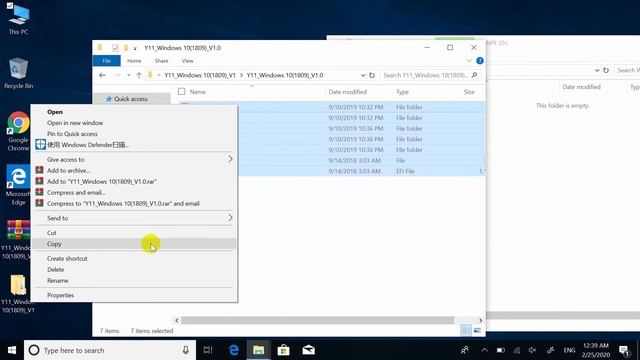Sort by Type column header
The width and height of the screenshot is (640, 360).
tap(402, 92)
